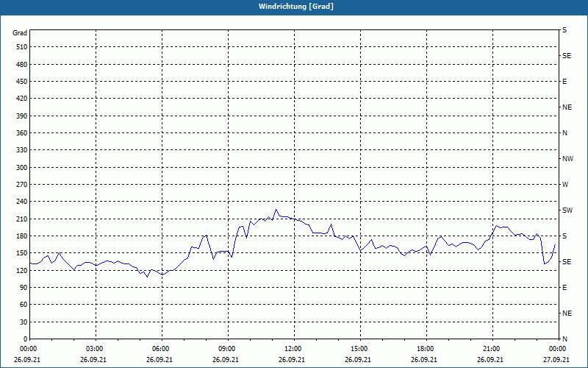Click the 26.09.21 date under 12:00

coord(292,360)
